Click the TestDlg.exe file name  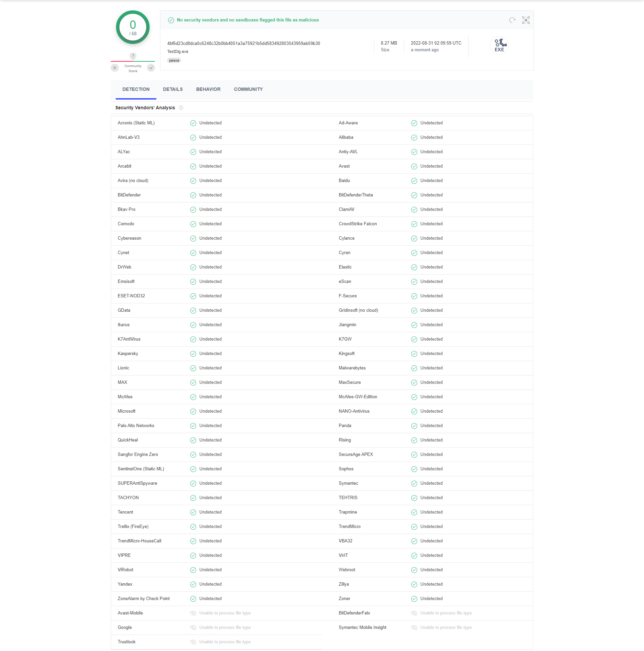pos(178,52)
